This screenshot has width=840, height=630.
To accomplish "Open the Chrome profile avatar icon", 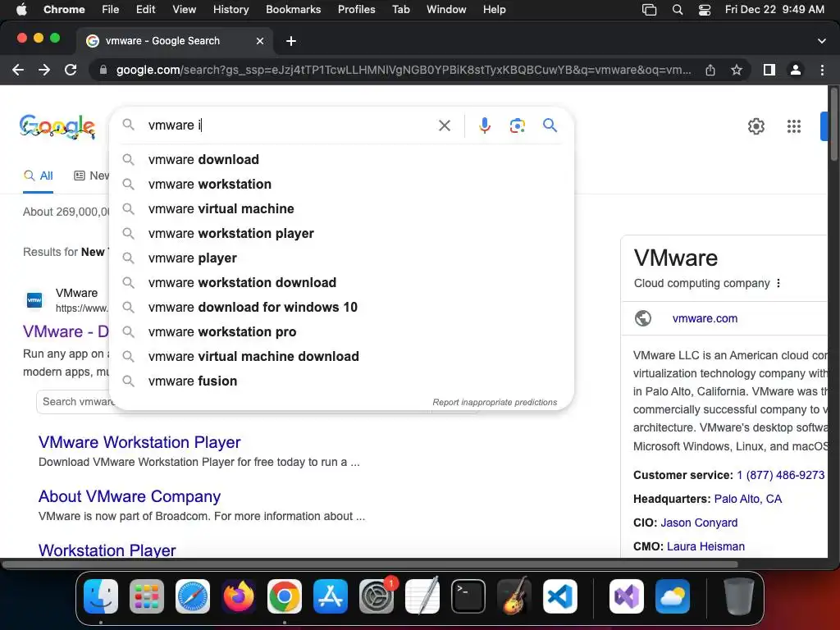I will (796, 70).
